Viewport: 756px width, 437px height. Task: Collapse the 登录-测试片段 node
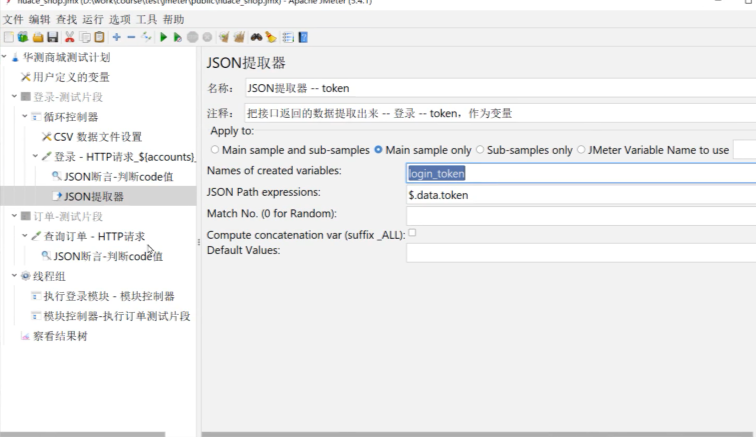[14, 96]
